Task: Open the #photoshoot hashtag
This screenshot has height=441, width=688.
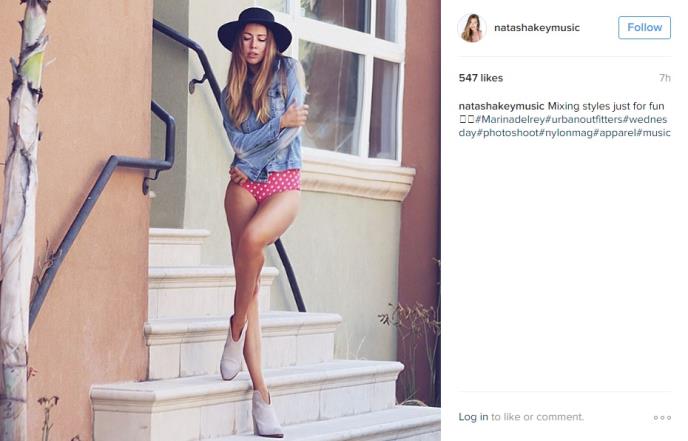Action: pyautogui.click(x=507, y=133)
